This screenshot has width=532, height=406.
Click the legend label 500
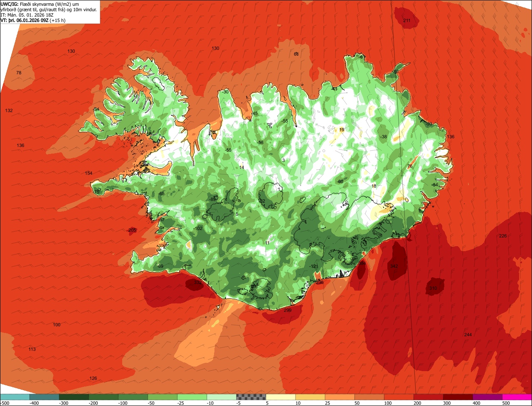(506, 403)
